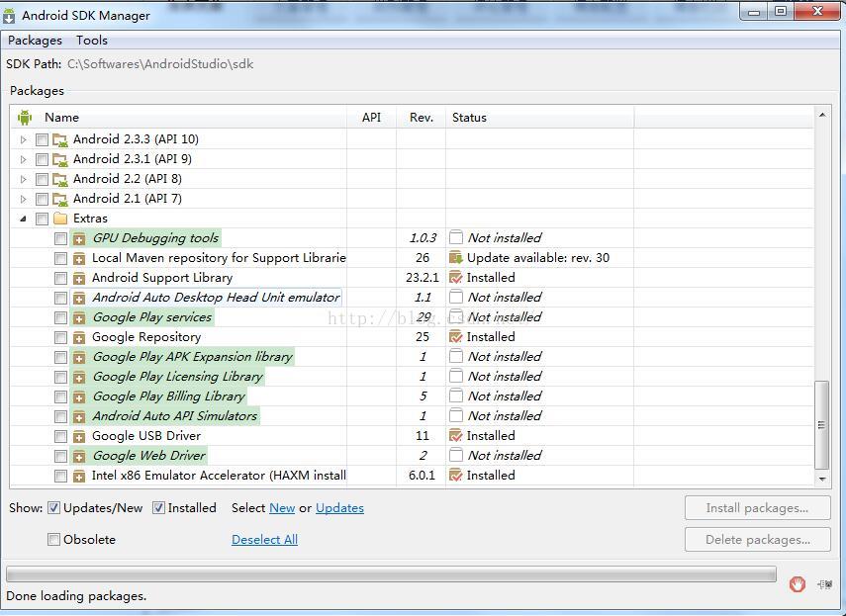Expand the Android 2.3.1 (API 9) node
Screen dimensions: 846x616
(23, 159)
